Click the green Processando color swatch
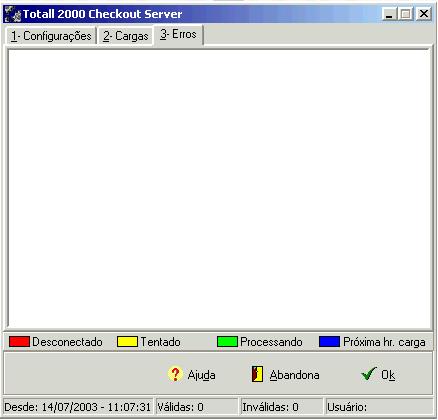The width and height of the screenshot is (438, 420). point(227,342)
